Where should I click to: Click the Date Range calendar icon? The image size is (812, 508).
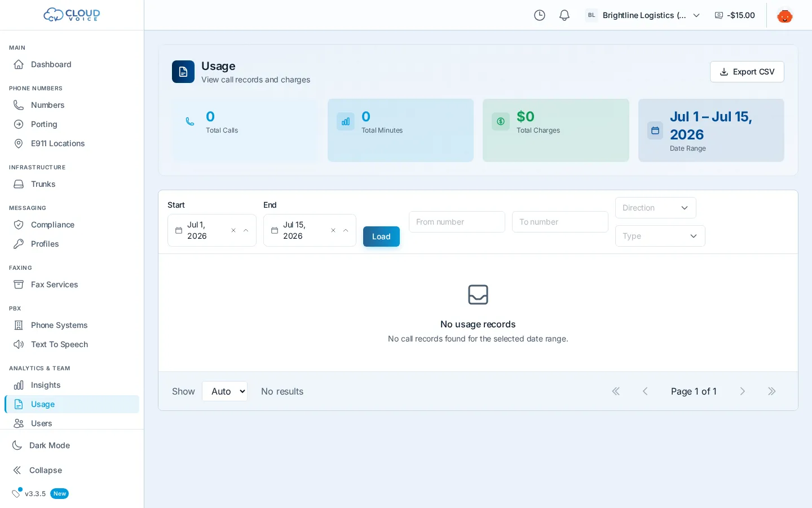click(655, 130)
